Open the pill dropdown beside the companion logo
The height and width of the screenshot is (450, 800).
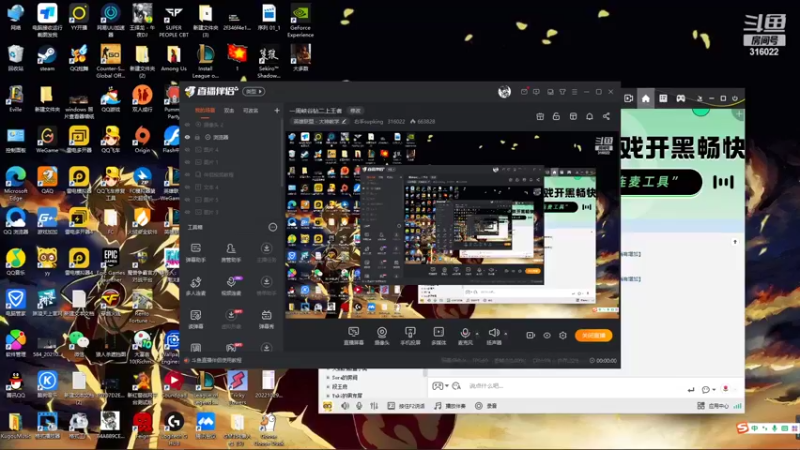pos(254,91)
